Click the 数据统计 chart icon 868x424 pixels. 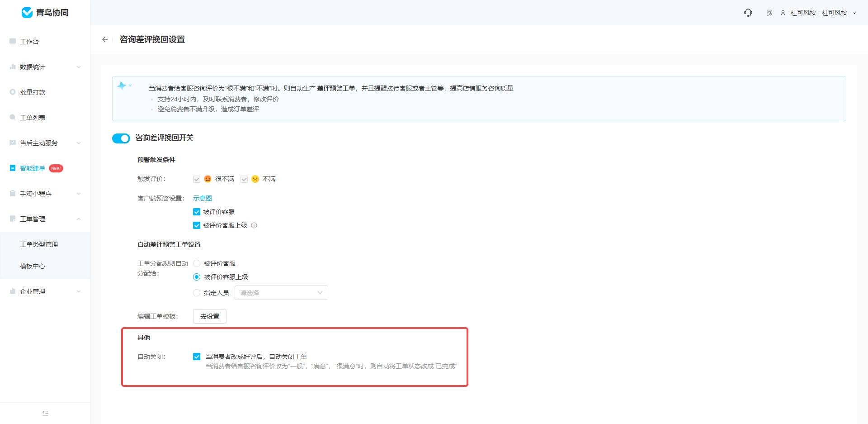tap(13, 67)
